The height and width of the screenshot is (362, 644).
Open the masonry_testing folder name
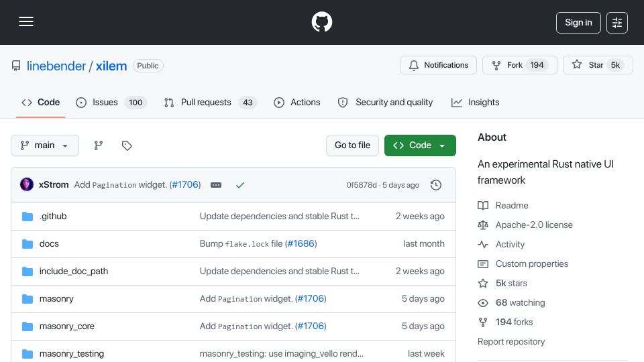click(x=72, y=354)
